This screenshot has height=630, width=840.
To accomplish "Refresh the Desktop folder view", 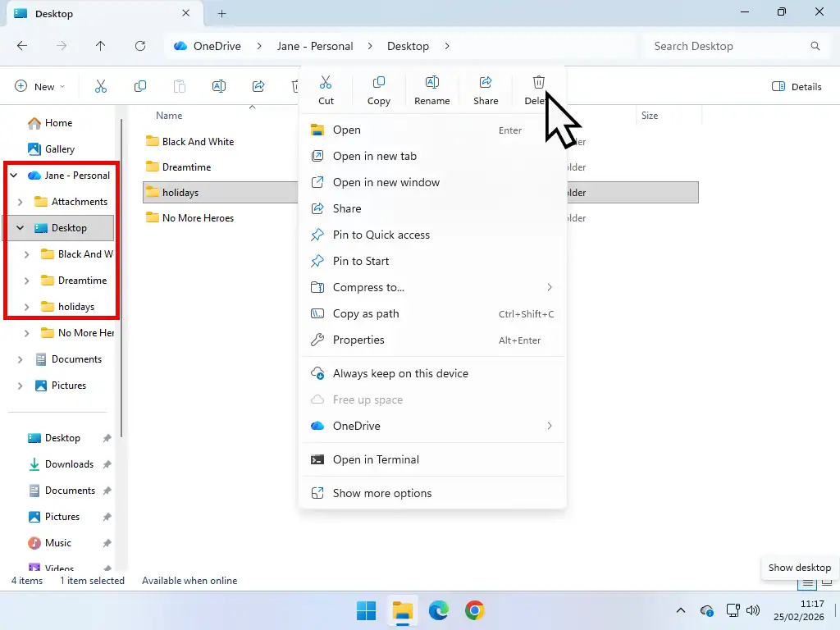I will [x=140, y=46].
